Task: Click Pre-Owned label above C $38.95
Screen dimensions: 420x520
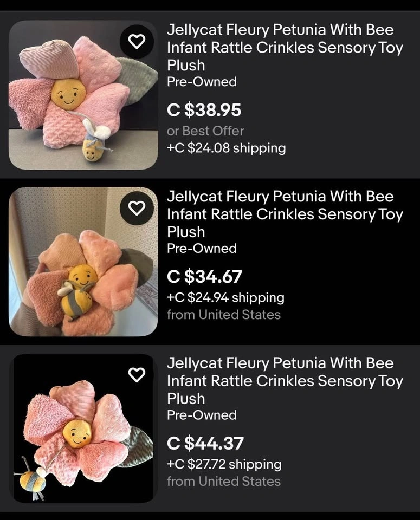Action: tap(202, 82)
